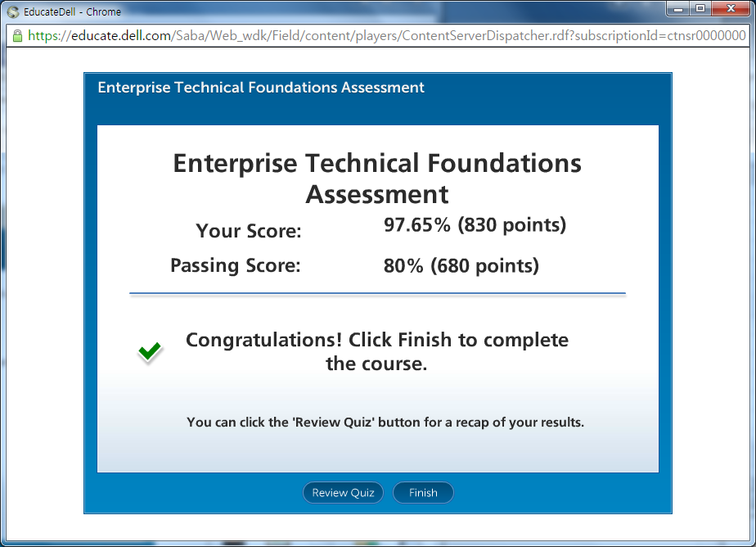Click the large assessment title heading

[377, 179]
